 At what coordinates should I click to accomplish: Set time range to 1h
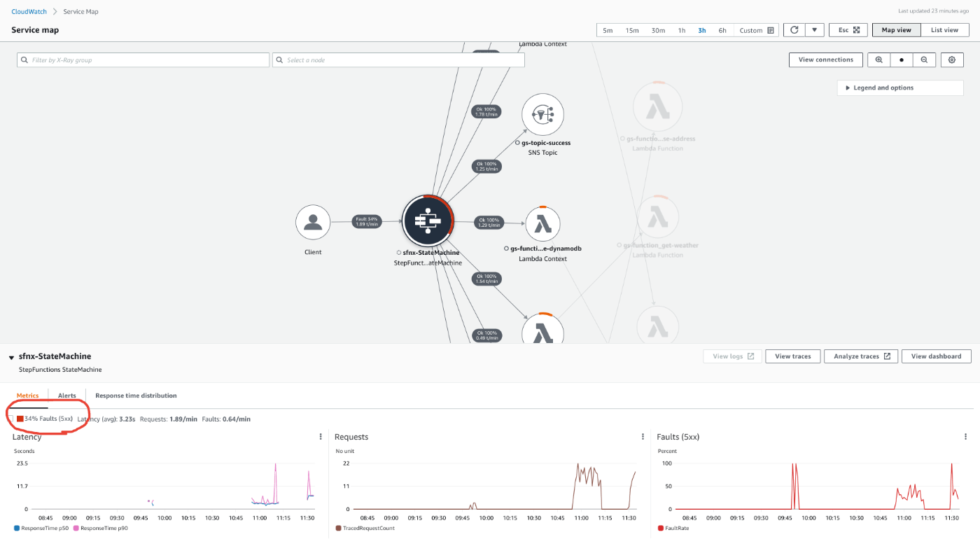pos(682,30)
